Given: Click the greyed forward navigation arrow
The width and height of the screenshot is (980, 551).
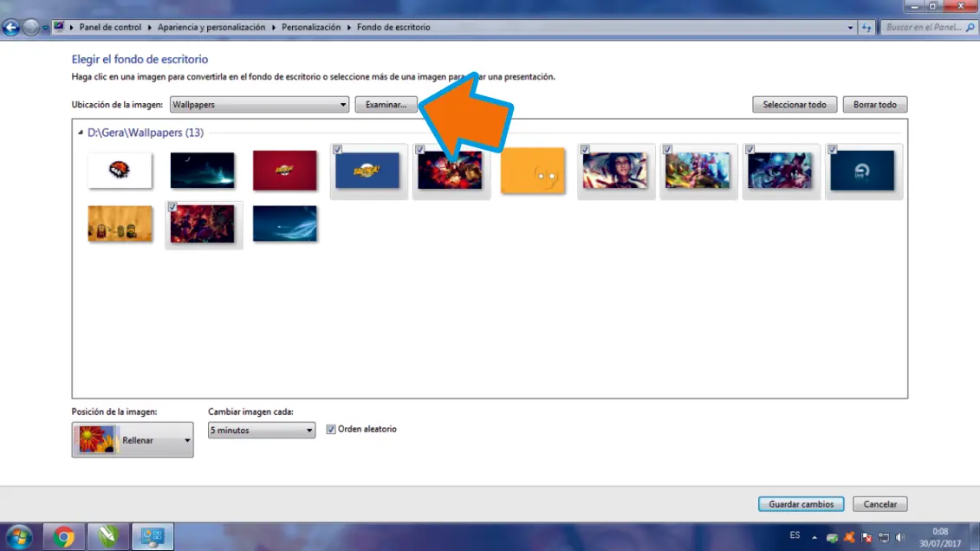Looking at the screenshot, I should [x=30, y=28].
